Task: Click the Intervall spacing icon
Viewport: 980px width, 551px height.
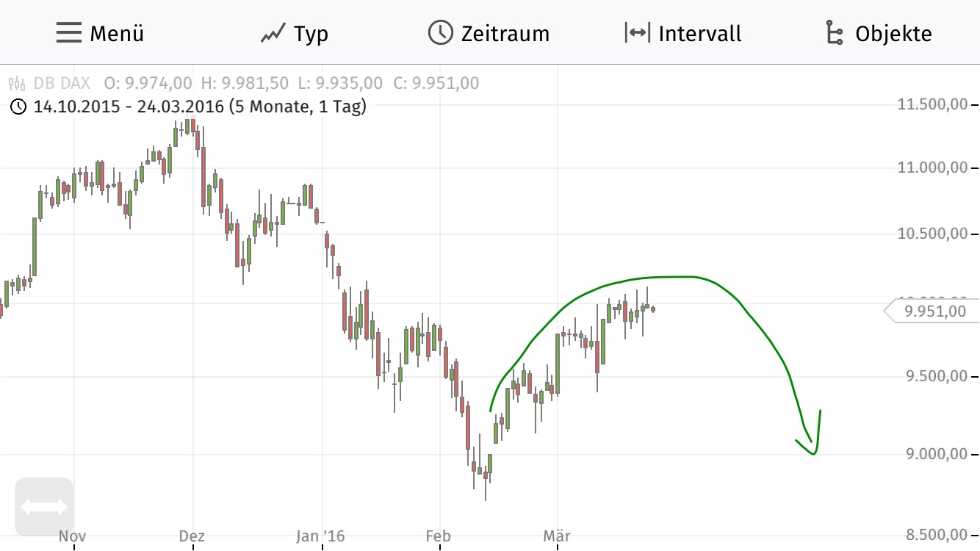Action: 636,32
